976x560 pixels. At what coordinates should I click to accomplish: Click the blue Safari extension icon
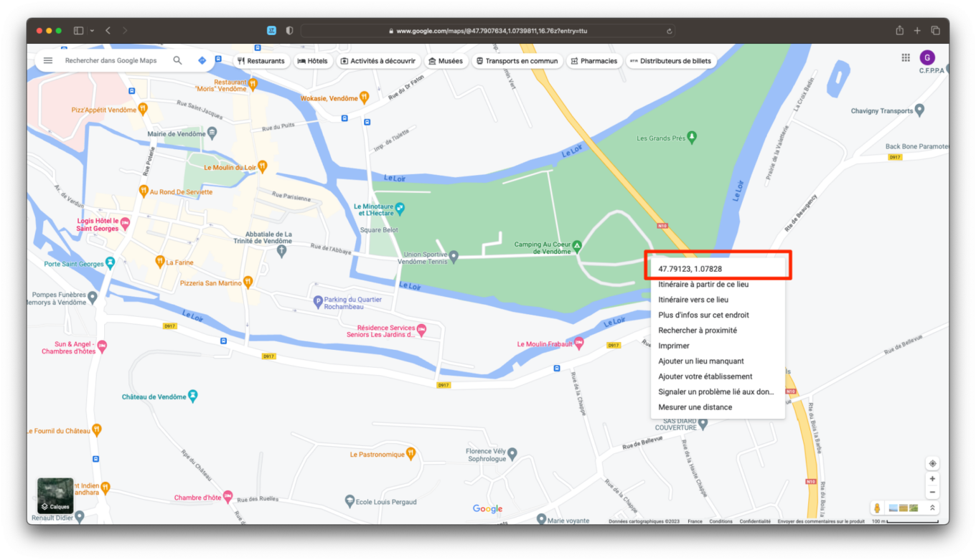pyautogui.click(x=271, y=31)
